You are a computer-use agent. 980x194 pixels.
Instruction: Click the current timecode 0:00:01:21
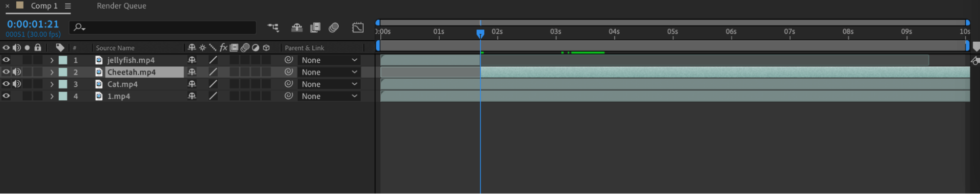point(33,24)
